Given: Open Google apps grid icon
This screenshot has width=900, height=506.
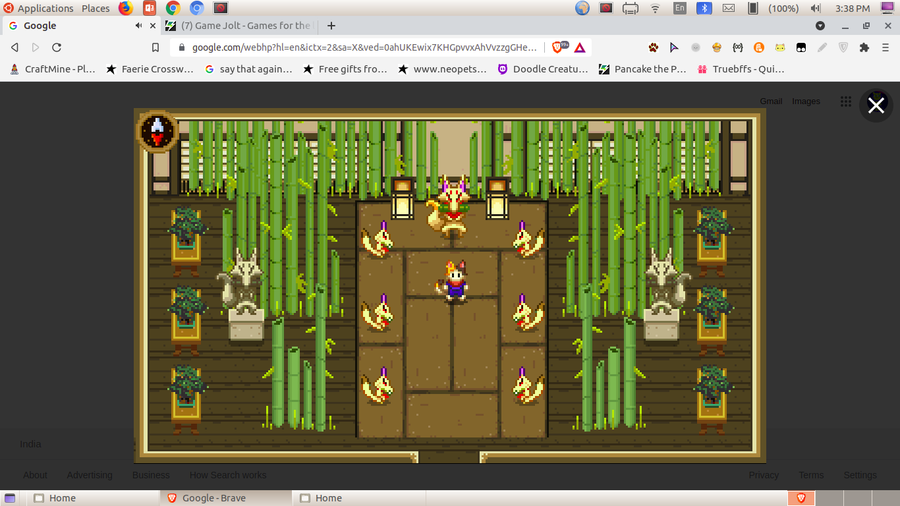Looking at the screenshot, I should (845, 102).
